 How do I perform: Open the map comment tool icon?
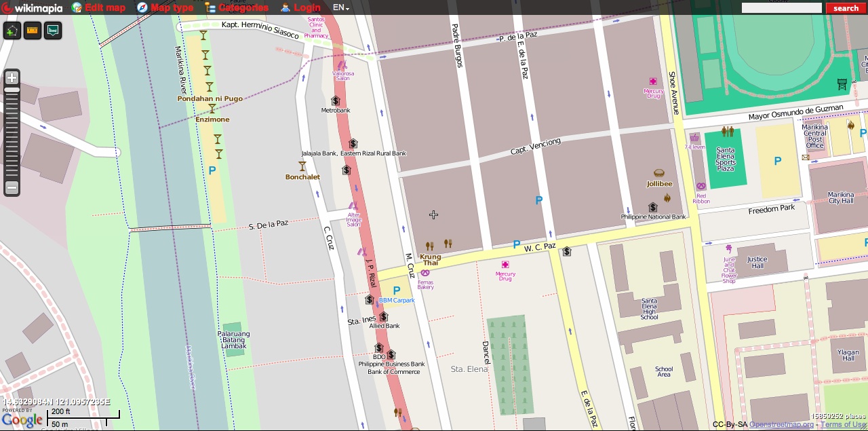point(53,31)
